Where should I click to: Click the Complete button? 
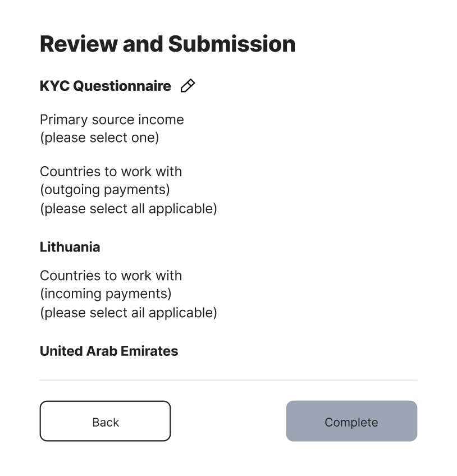click(351, 422)
